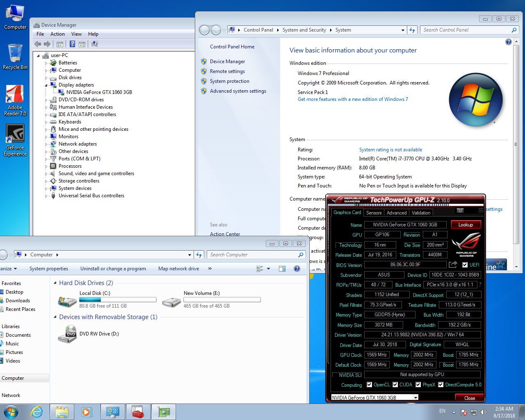The image size is (525, 420).
Task: Click the Control Panel help question mark icon
Action: coord(509,42)
